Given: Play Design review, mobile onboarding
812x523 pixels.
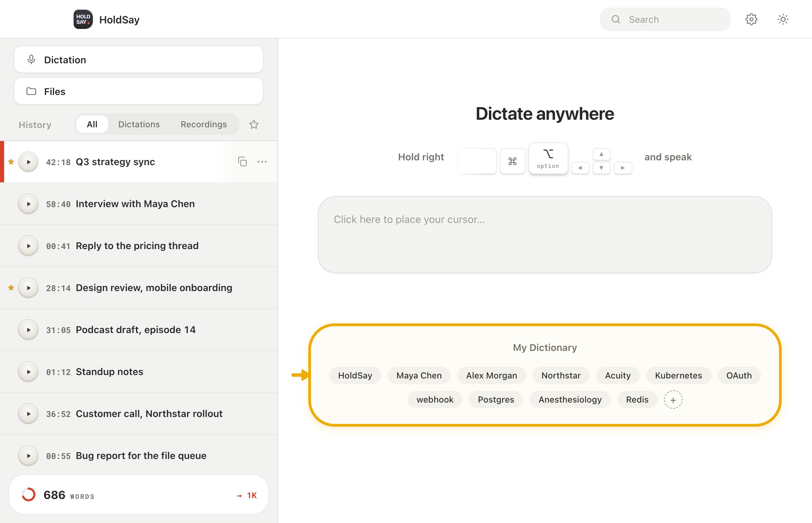Looking at the screenshot, I should coord(28,288).
